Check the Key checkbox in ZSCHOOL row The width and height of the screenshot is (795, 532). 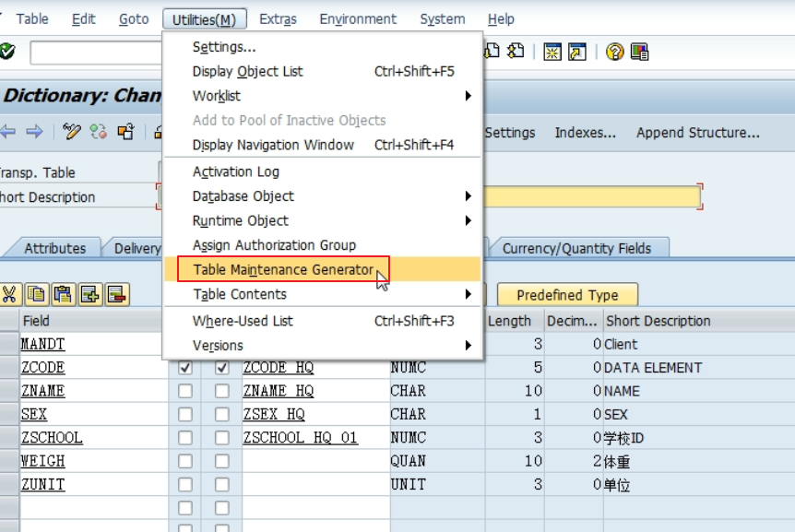tap(185, 437)
